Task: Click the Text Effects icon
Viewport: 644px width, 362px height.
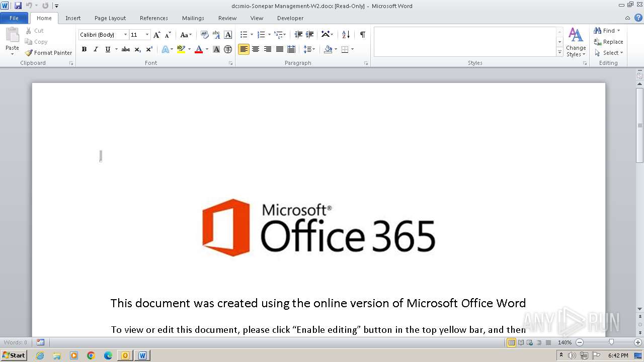Action: coord(165,49)
